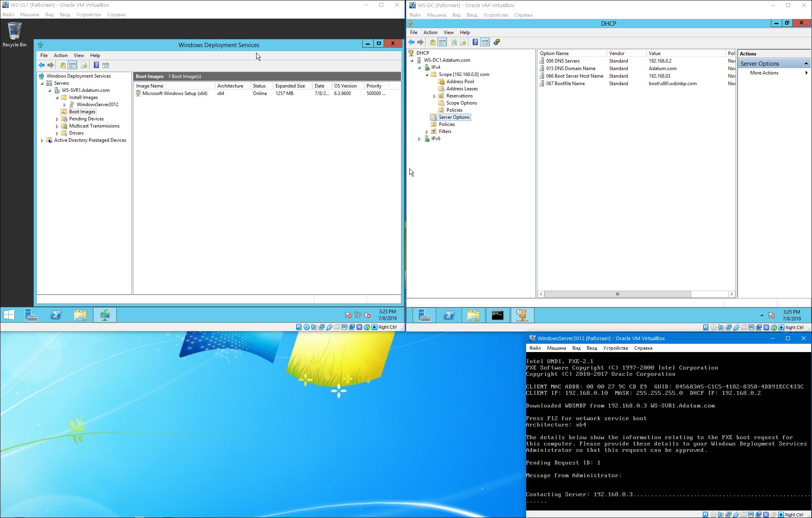
Task: Expand IPv6 node in DHCP tree
Action: (419, 139)
